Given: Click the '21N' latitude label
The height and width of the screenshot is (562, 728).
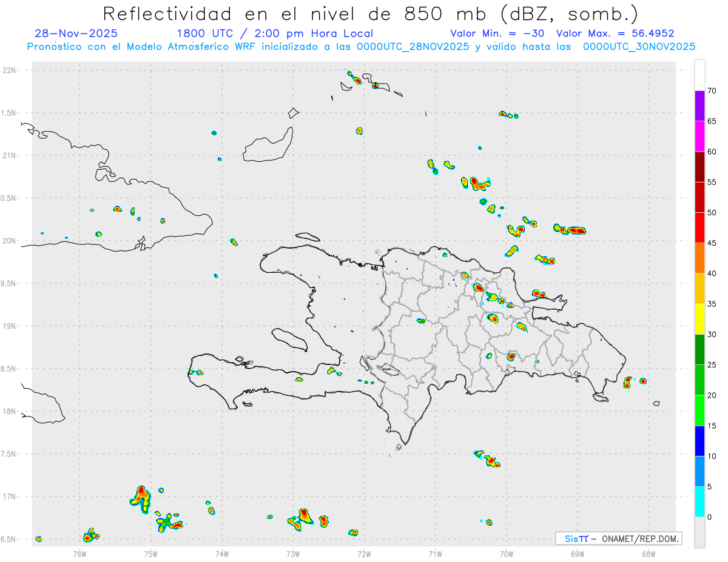Looking at the screenshot, I should point(10,155).
